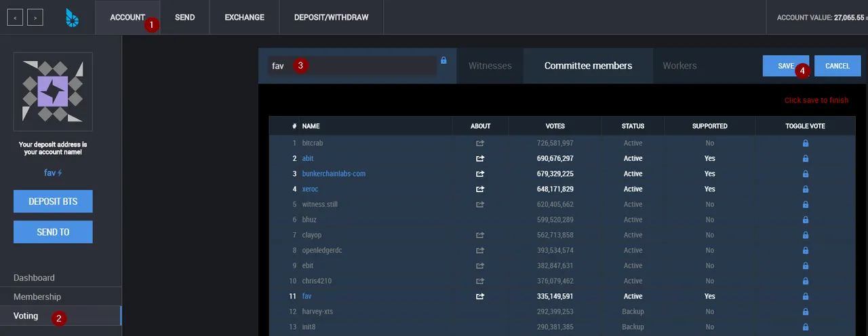This screenshot has width=868, height=336.
Task: Open the about link for chris4210
Action: pyautogui.click(x=480, y=281)
